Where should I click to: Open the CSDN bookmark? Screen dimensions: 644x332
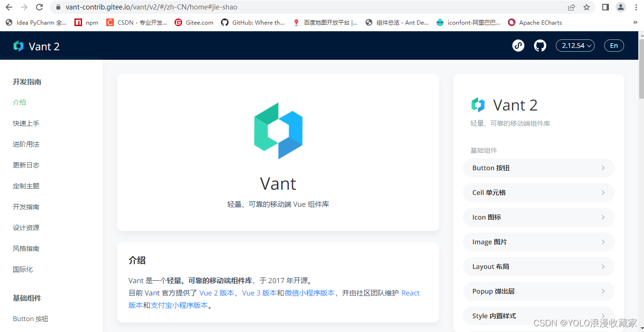137,22
